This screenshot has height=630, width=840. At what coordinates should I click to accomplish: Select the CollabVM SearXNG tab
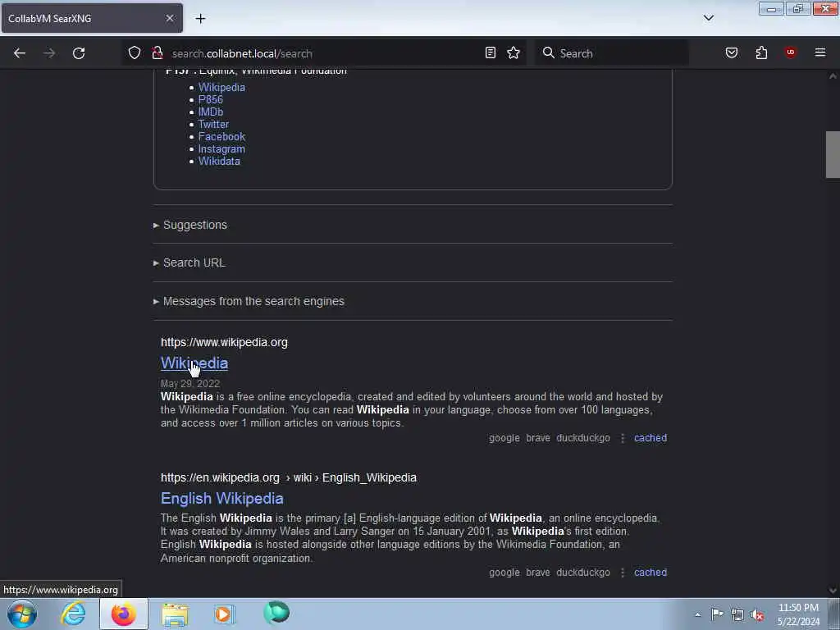click(92, 18)
